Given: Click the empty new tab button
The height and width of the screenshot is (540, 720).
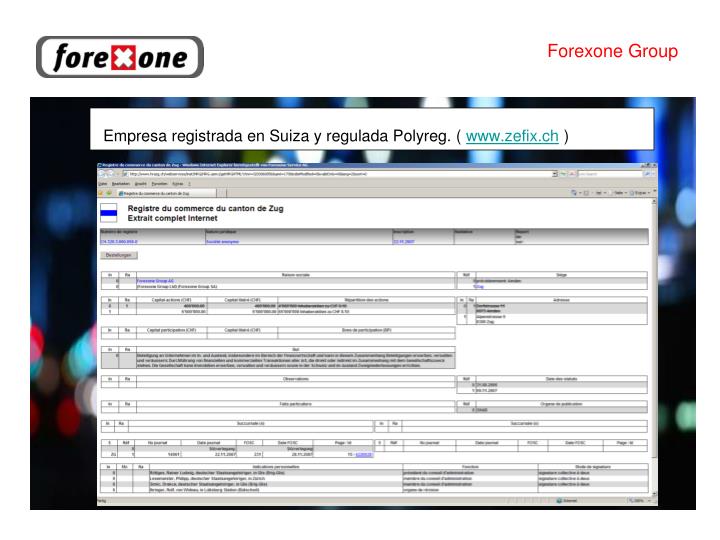Looking at the screenshot, I should 221,193.
